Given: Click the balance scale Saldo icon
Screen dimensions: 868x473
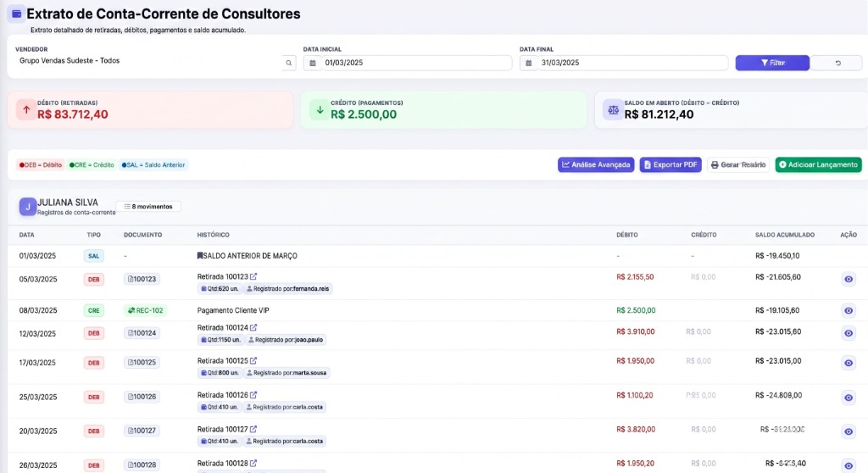Looking at the screenshot, I should (613, 109).
